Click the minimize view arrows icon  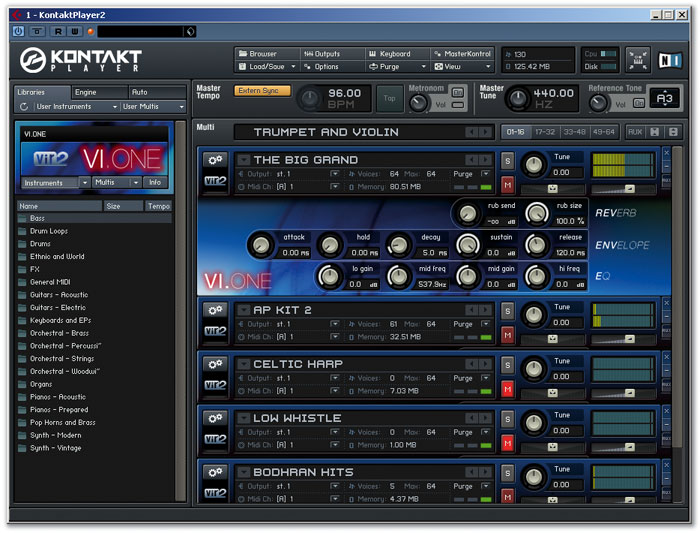click(638, 60)
